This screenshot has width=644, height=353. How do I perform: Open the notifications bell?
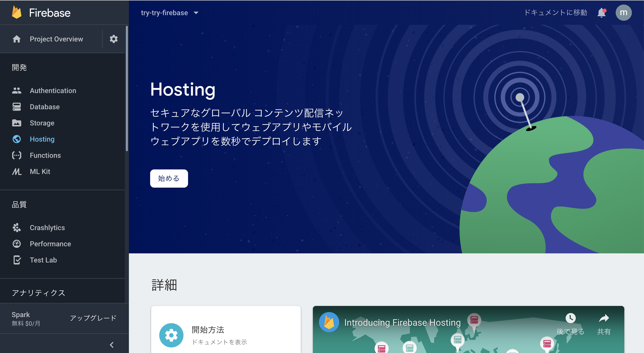point(601,12)
